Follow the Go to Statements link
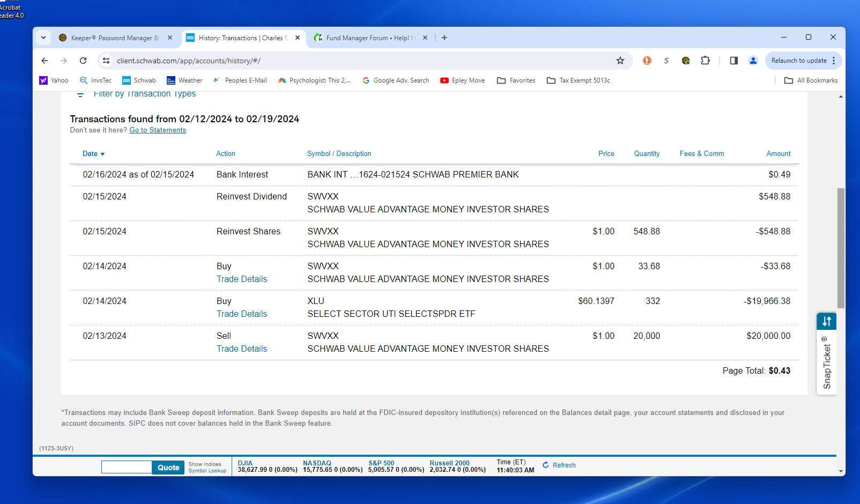The height and width of the screenshot is (504, 860). click(158, 130)
